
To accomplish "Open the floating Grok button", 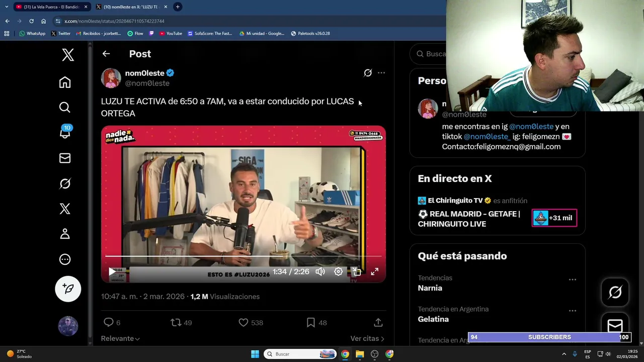I will coord(615,292).
